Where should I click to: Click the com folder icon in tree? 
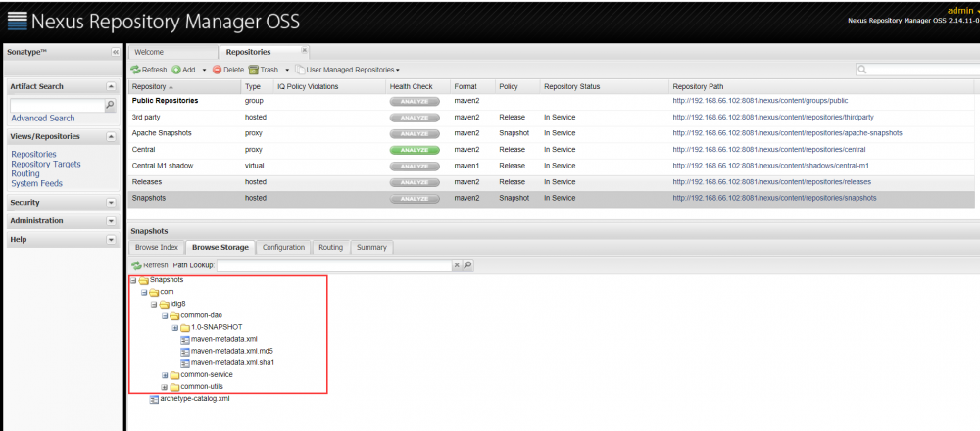[154, 292]
